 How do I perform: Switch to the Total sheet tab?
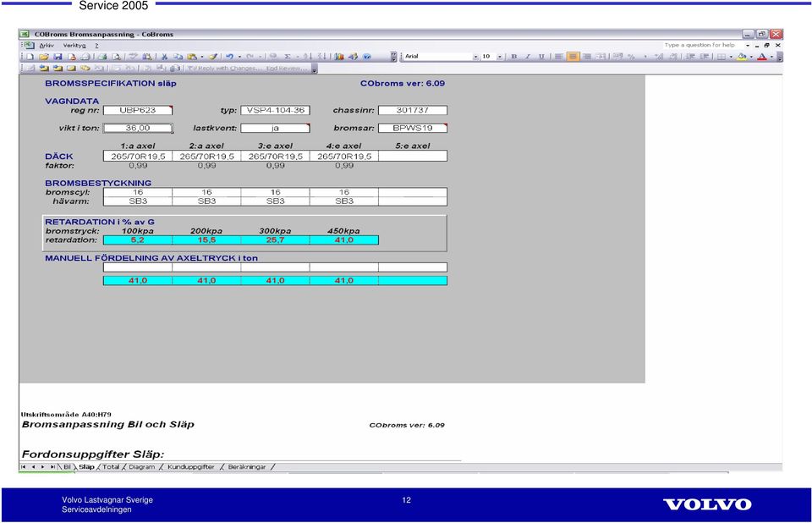111,467
